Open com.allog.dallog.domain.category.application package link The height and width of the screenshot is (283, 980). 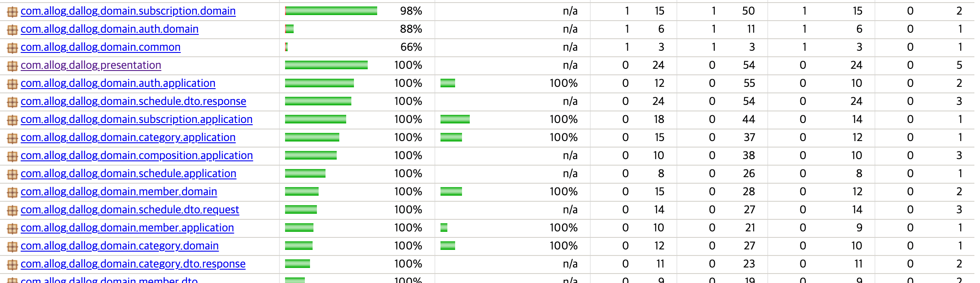[x=128, y=137]
